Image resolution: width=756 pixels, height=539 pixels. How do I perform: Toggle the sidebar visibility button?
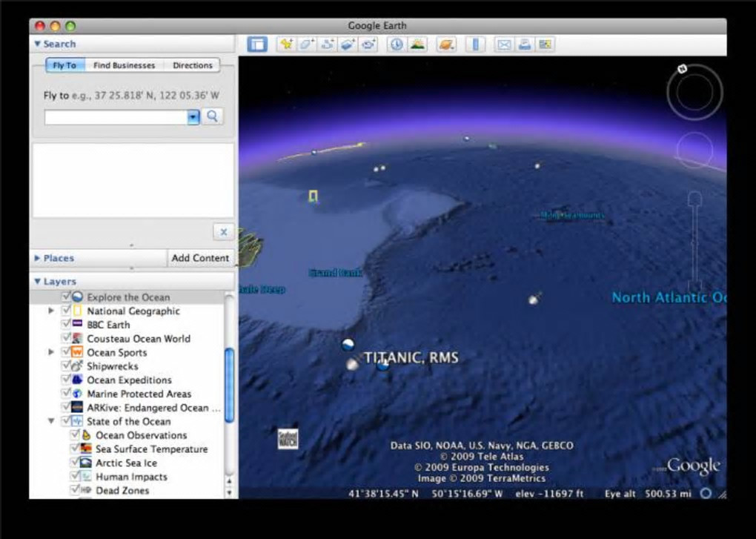(257, 44)
